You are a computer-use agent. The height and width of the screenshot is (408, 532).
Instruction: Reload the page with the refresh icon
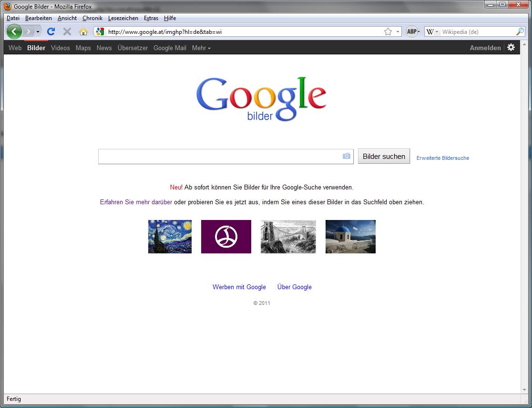[x=51, y=31]
